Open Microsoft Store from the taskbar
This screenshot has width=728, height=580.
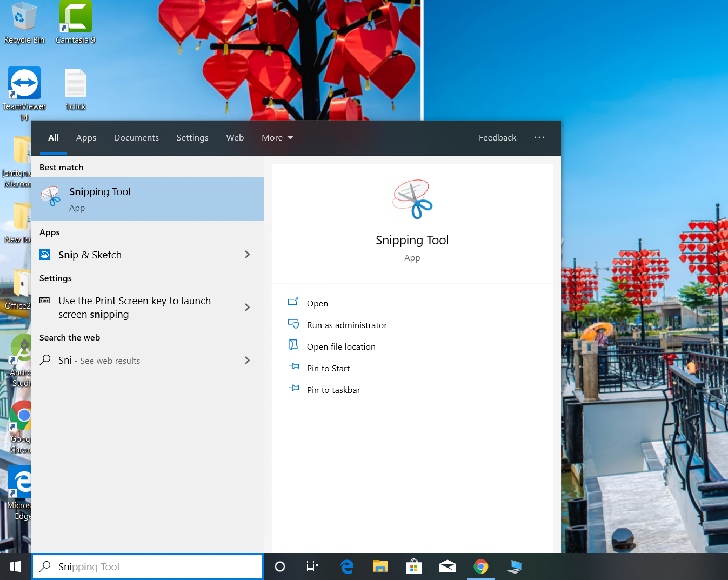[x=413, y=566]
